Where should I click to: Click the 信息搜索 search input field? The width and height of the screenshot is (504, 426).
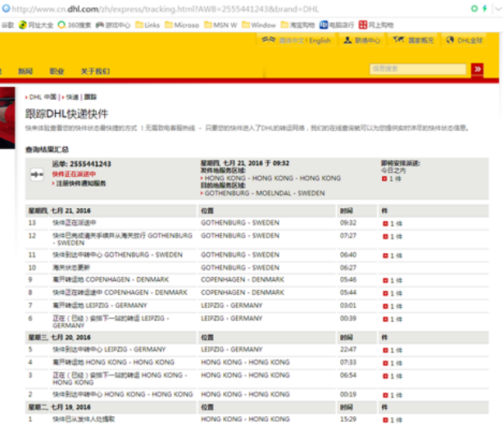418,69
